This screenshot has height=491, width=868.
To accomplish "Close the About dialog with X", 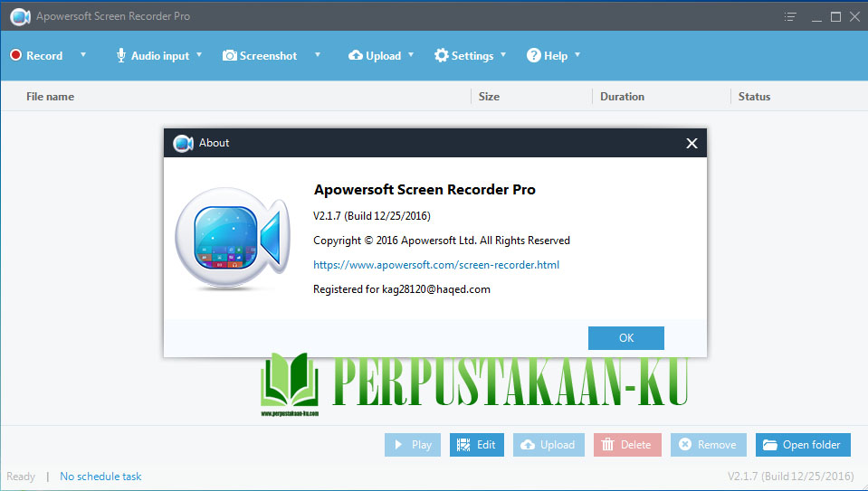I will (692, 143).
